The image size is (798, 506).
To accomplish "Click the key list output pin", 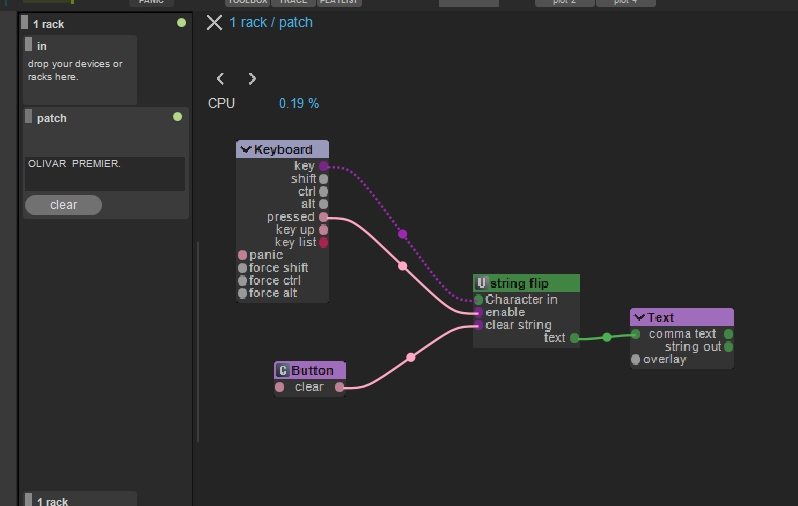I will [x=323, y=242].
